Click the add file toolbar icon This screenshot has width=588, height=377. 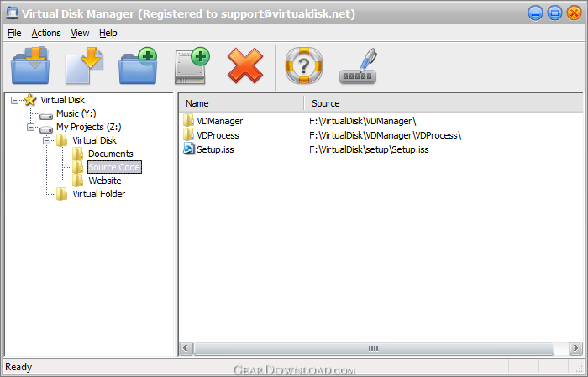tap(84, 65)
